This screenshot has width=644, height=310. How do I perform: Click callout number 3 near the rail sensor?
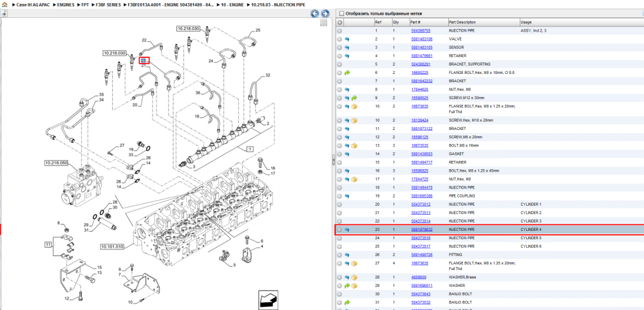(194, 167)
